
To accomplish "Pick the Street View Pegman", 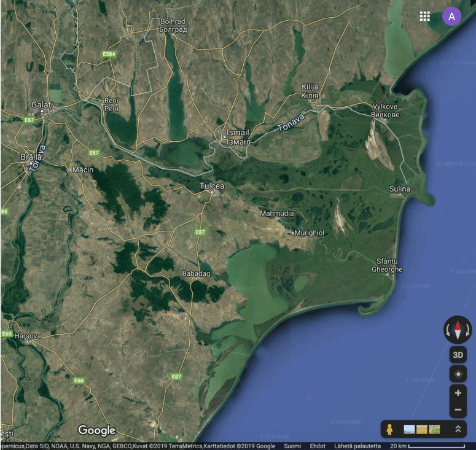I will (389, 429).
